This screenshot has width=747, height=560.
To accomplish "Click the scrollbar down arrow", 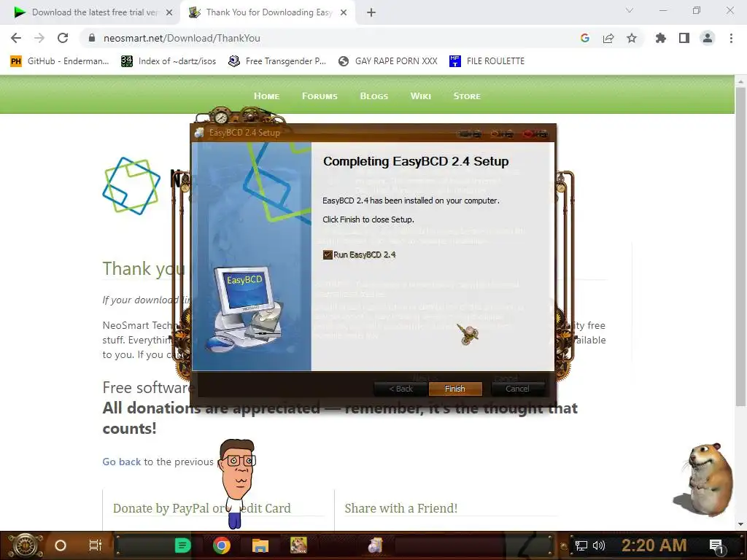I will click(x=740, y=524).
